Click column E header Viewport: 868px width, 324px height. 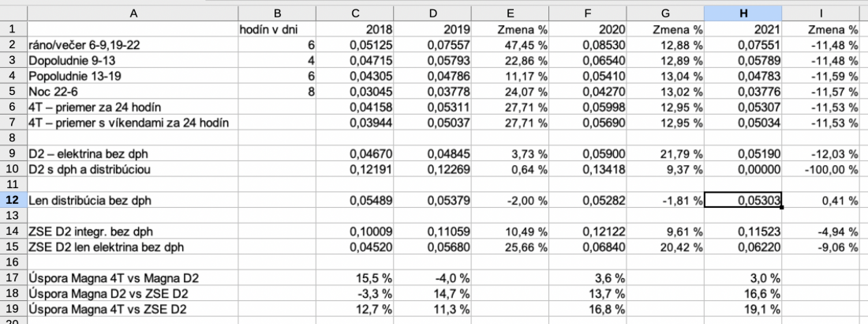pos(511,13)
